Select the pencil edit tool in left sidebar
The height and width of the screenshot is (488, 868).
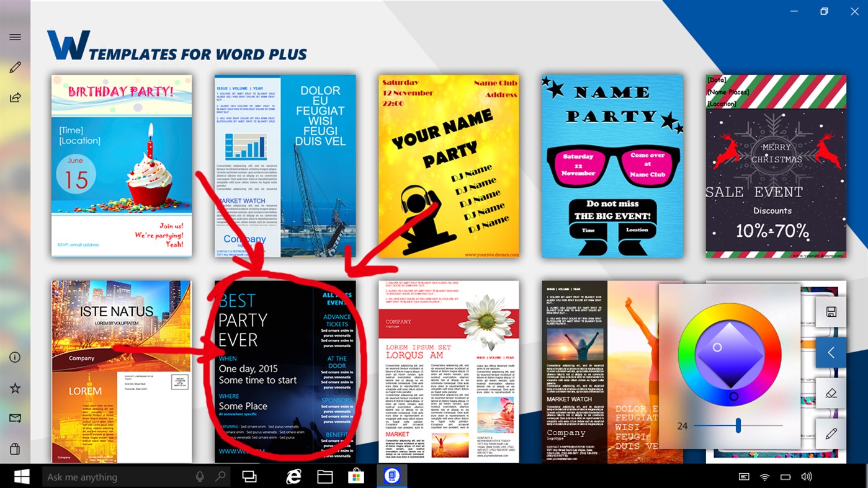(15, 67)
